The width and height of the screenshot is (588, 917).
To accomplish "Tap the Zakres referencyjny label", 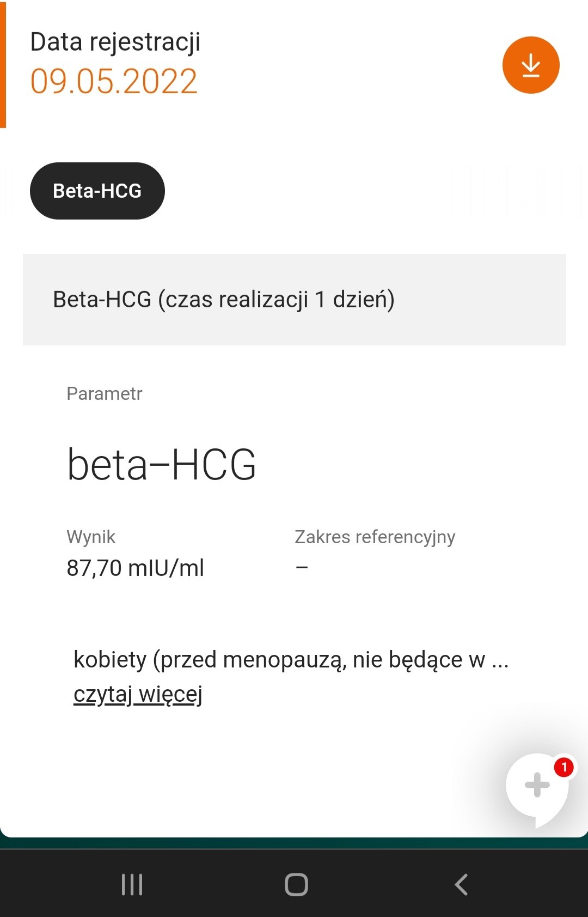I will point(375,537).
